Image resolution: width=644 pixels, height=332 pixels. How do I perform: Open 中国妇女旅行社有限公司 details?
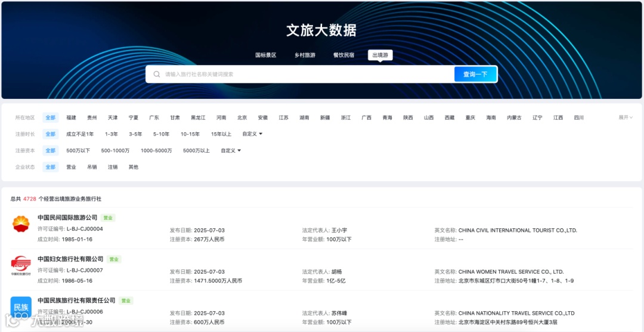tap(70, 259)
